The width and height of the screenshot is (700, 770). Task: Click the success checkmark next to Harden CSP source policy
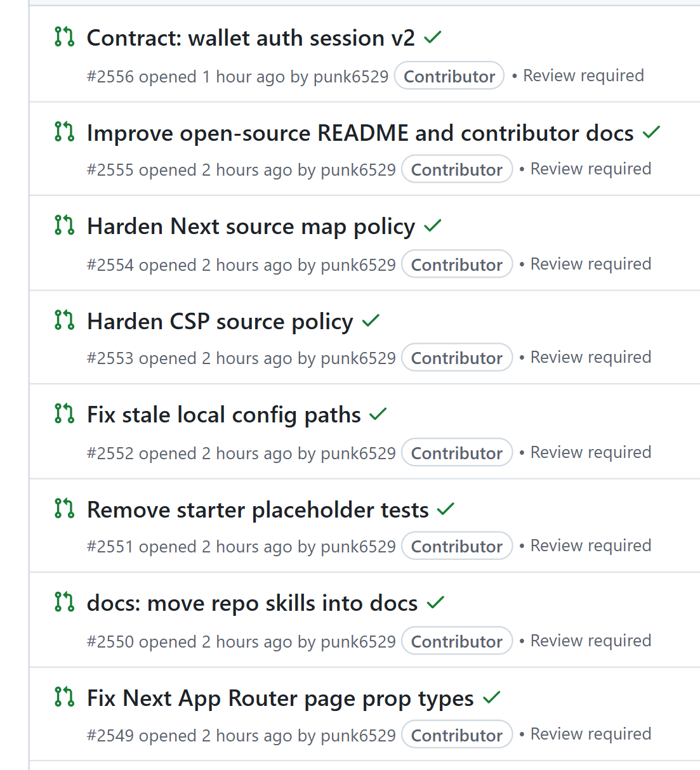pos(371,320)
